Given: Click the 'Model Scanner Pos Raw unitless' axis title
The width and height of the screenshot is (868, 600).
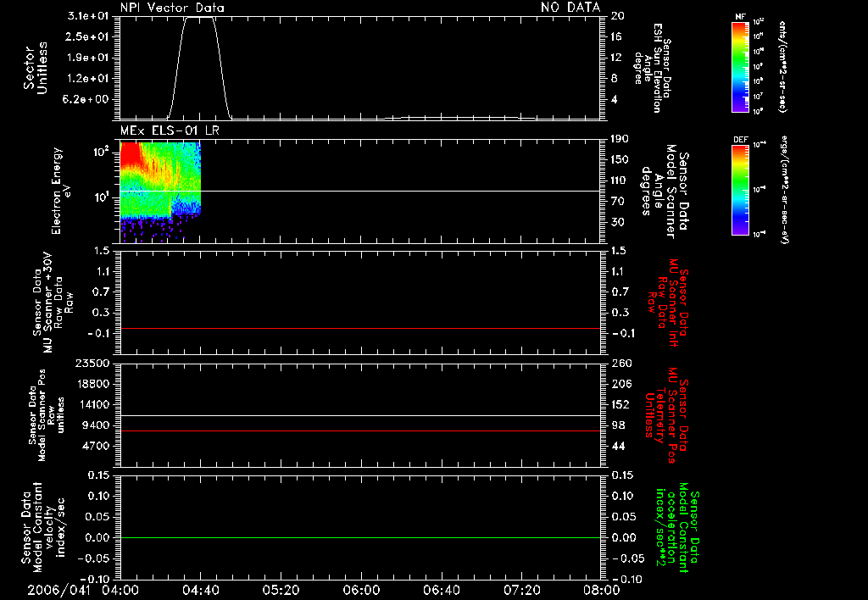Looking at the screenshot, I should click(47, 415).
